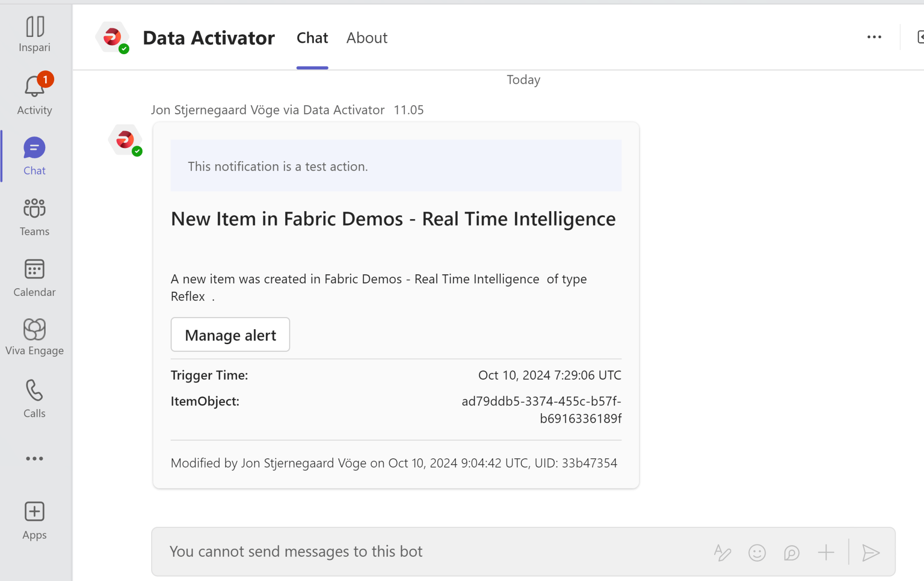Open the Calls section
Viewport: 924px width, 581px height.
point(34,398)
